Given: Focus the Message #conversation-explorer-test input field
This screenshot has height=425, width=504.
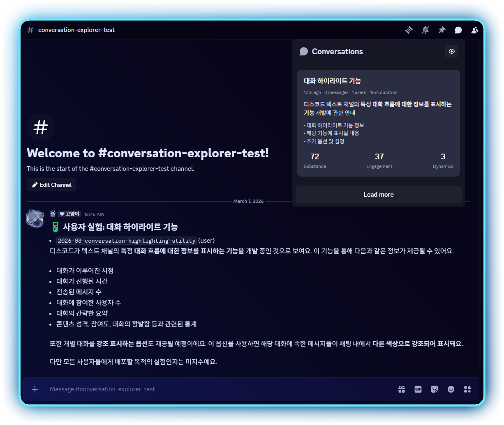Looking at the screenshot, I should point(218,389).
